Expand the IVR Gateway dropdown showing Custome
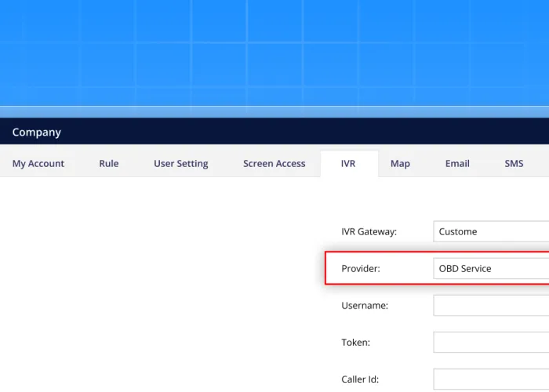549x392 pixels. tap(491, 232)
